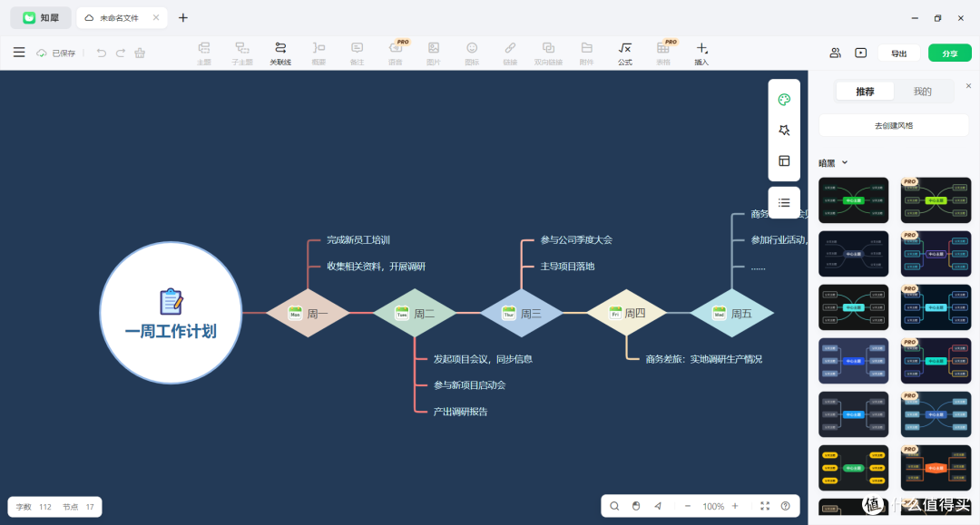Image resolution: width=980 pixels, height=525 pixels.
Task: Select the yellow-nodes dark theme thumbnail
Action: pos(853,468)
